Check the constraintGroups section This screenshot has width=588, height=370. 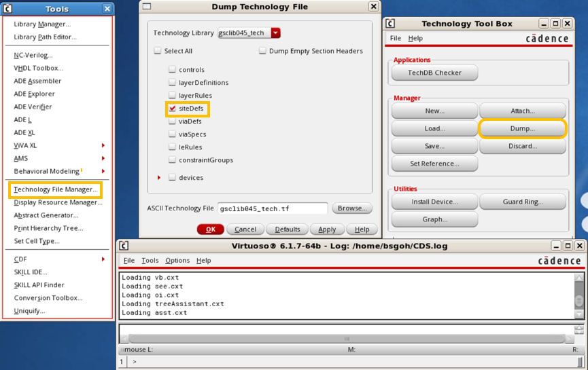(x=172, y=160)
